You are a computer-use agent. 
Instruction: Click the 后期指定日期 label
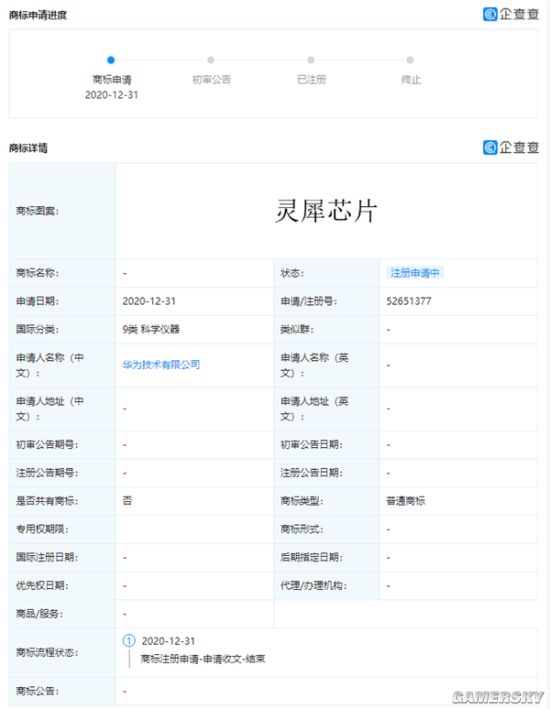pos(311,557)
